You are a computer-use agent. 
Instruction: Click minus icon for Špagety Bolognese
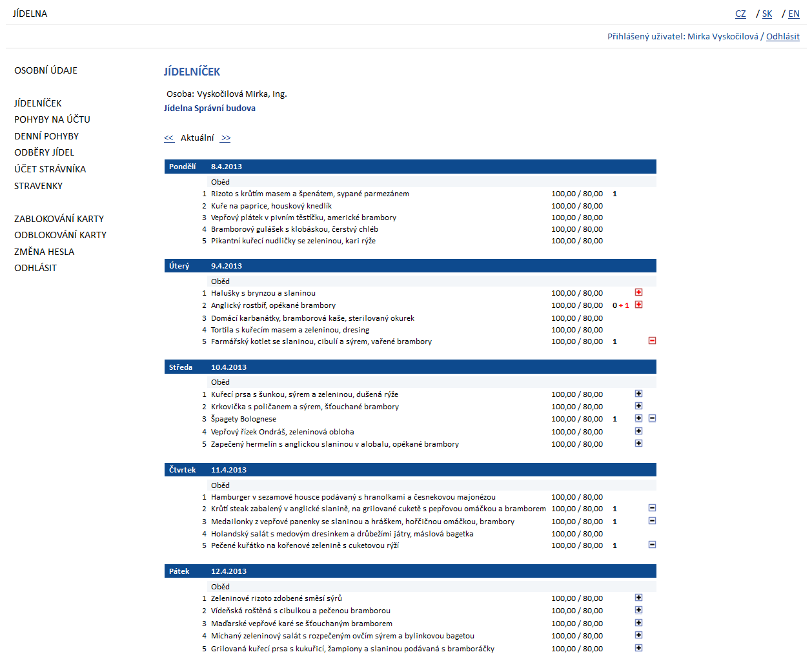(652, 418)
